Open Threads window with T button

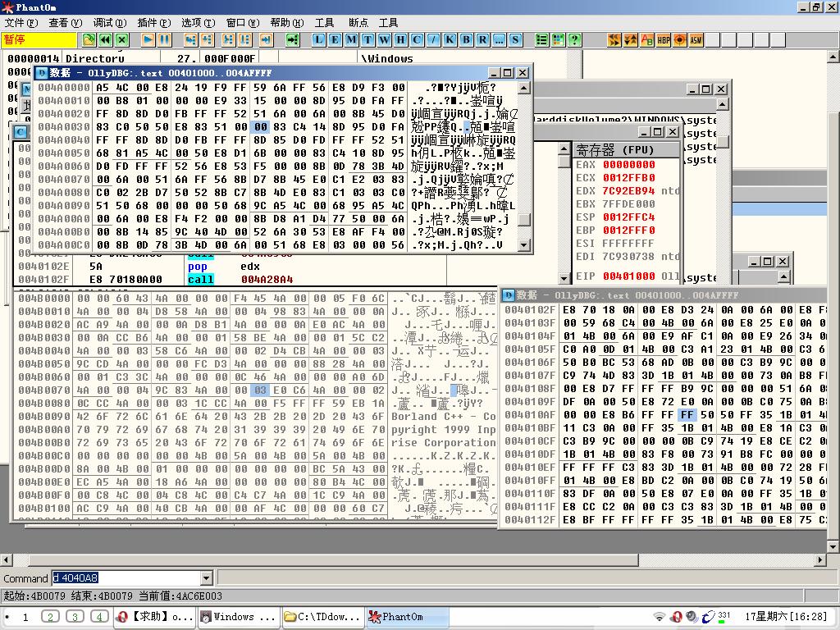(367, 39)
